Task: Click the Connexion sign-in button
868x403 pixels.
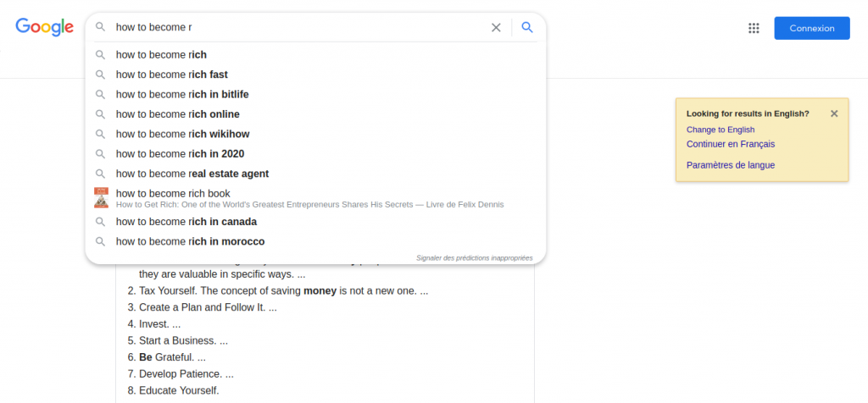Action: (811, 28)
